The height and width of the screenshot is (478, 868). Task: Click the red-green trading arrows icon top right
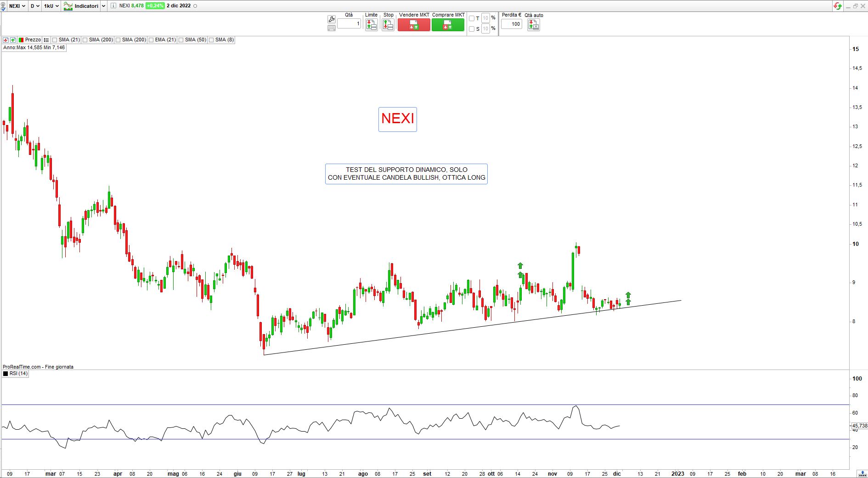point(838,6)
